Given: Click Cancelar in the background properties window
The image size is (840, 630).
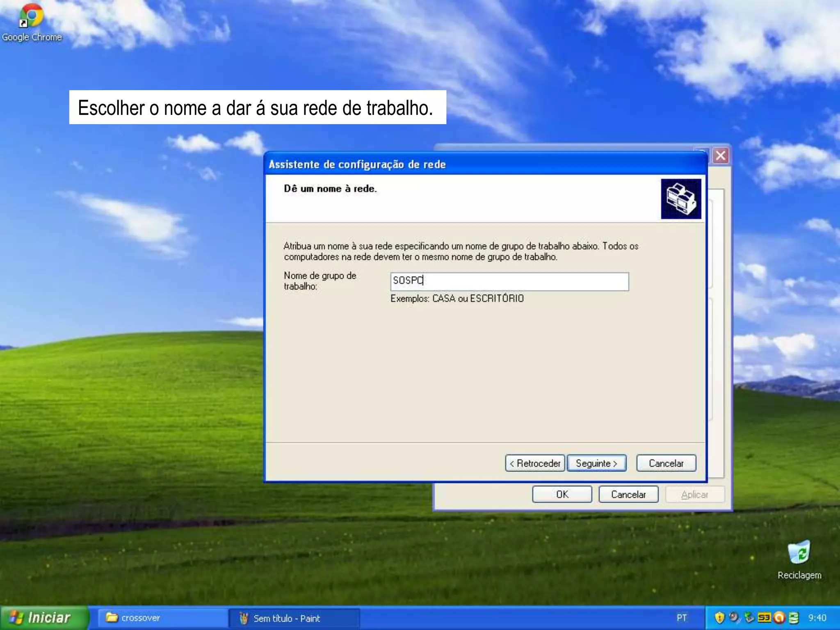Looking at the screenshot, I should [628, 494].
